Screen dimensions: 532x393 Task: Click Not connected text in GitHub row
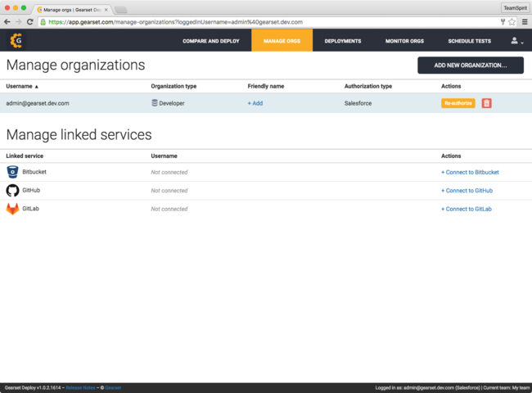169,191
